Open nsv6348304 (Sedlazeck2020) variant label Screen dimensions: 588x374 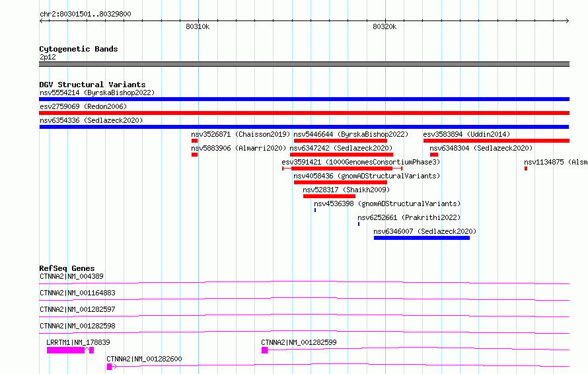tap(481, 148)
